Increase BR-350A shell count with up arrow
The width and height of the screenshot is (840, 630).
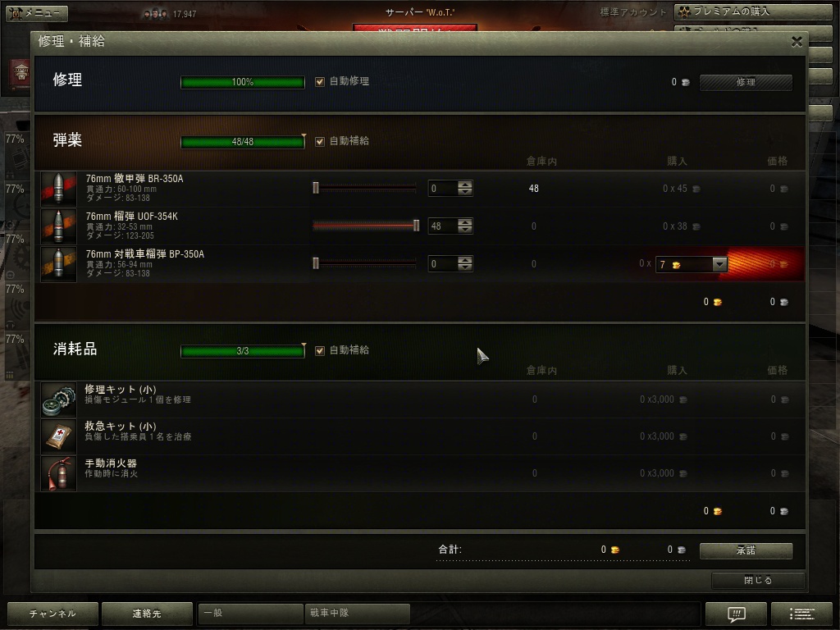pos(465,185)
